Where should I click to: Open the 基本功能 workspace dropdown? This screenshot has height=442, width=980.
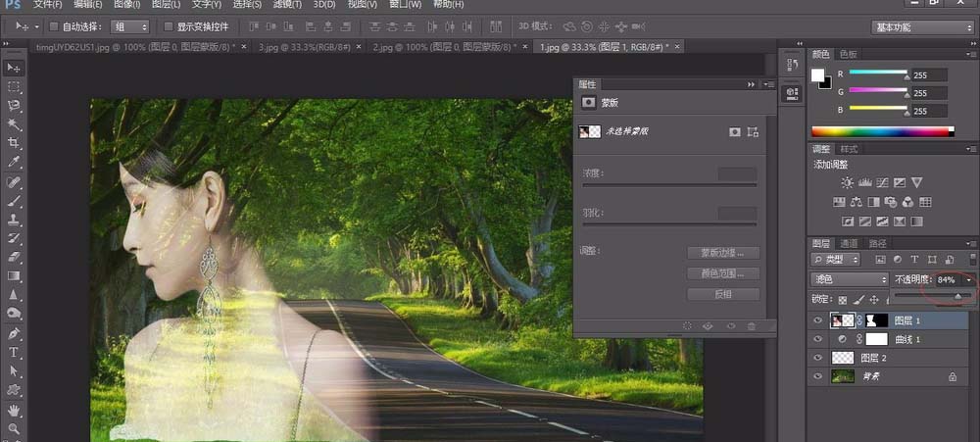(x=922, y=27)
